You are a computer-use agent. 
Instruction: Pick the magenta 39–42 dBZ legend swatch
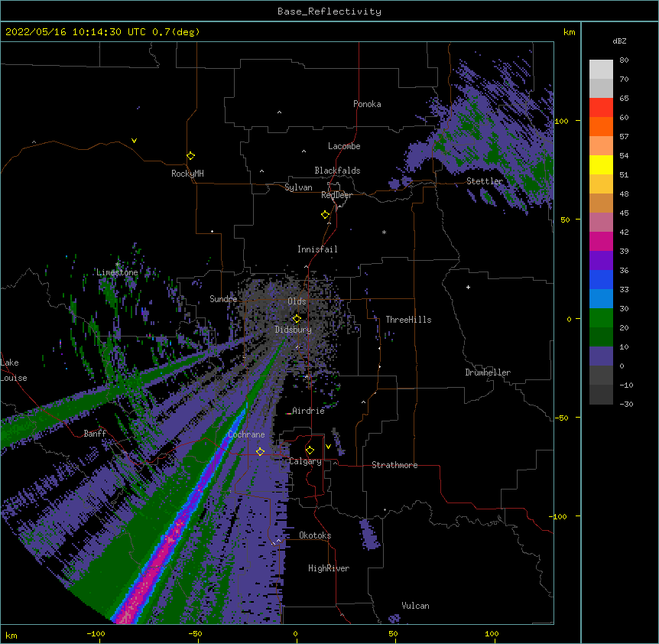click(601, 241)
